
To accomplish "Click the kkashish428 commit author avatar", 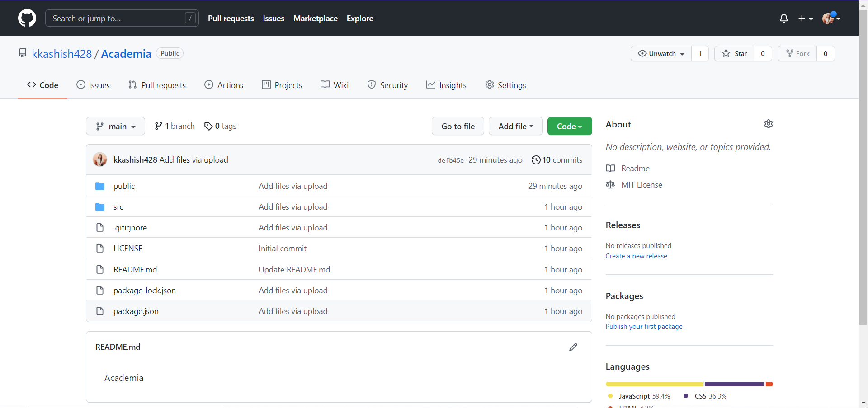I will click(x=100, y=159).
